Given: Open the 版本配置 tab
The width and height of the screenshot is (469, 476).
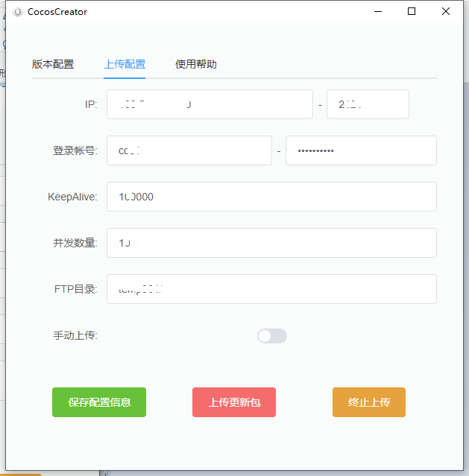Looking at the screenshot, I should [53, 64].
